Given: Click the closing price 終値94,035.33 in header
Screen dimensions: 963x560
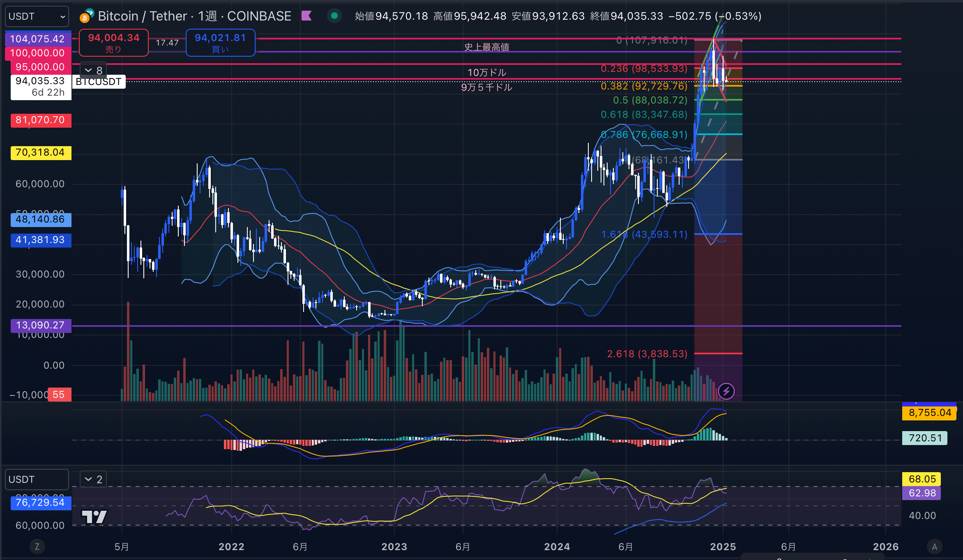Looking at the screenshot, I should [627, 16].
